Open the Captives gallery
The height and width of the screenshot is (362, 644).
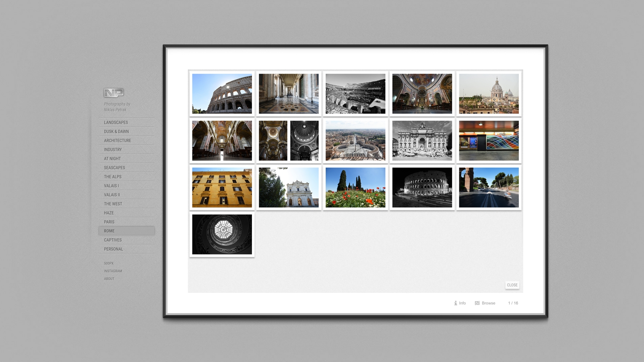click(x=113, y=240)
